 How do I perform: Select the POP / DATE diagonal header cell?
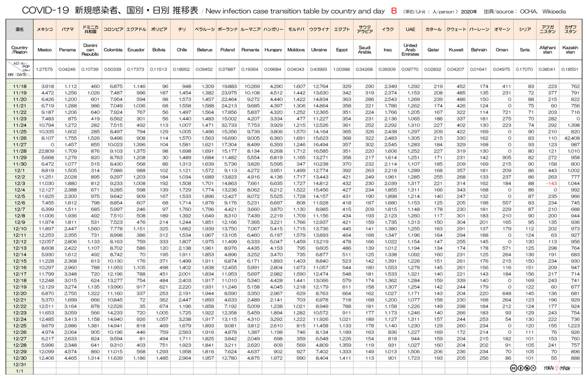(x=20, y=69)
